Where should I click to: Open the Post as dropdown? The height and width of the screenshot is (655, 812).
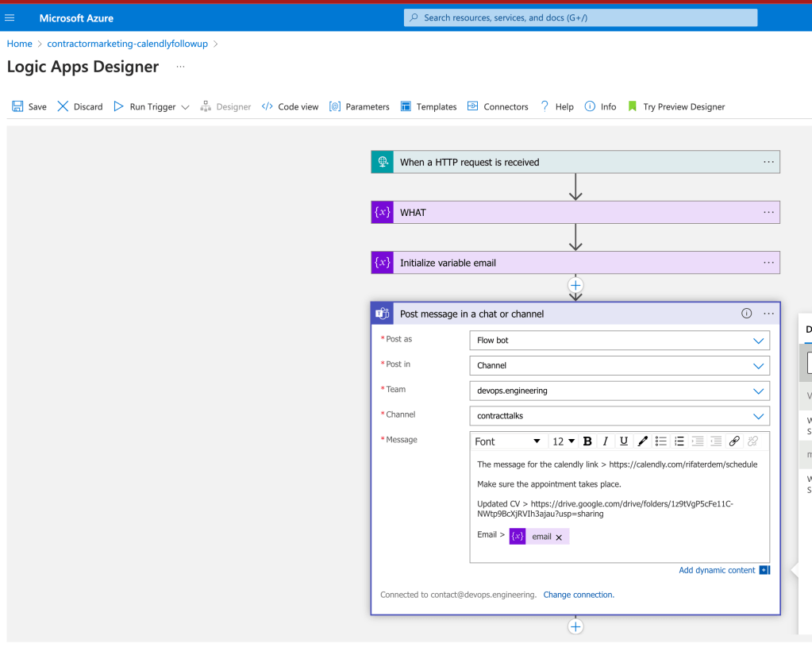pyautogui.click(x=619, y=340)
